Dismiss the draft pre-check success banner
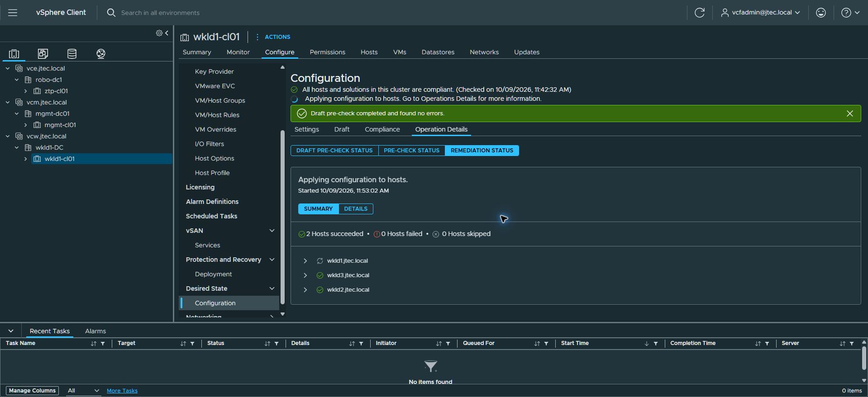This screenshot has height=397, width=868. coord(849,113)
